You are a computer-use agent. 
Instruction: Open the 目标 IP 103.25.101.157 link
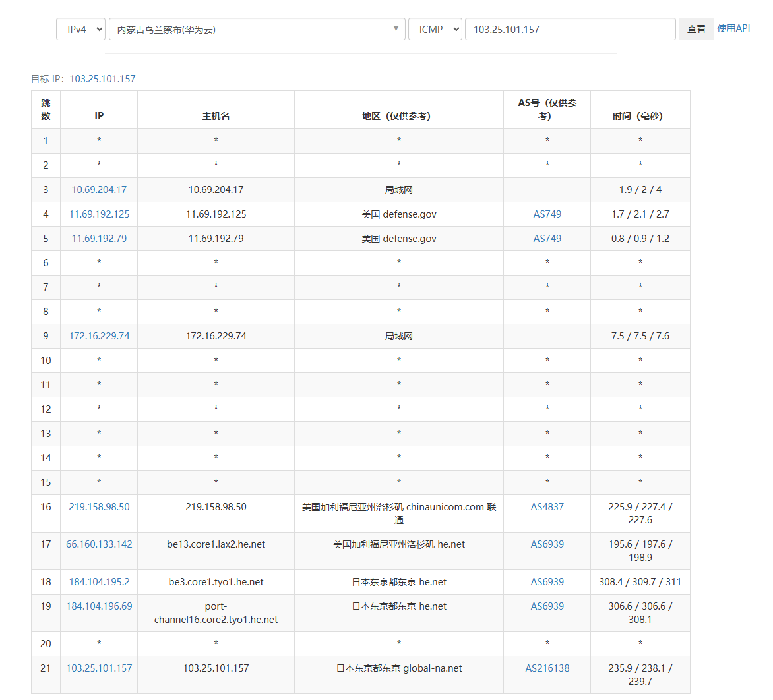coord(102,79)
